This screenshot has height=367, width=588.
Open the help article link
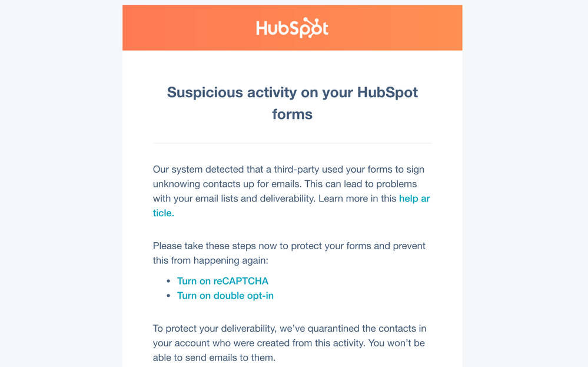pyautogui.click(x=414, y=199)
